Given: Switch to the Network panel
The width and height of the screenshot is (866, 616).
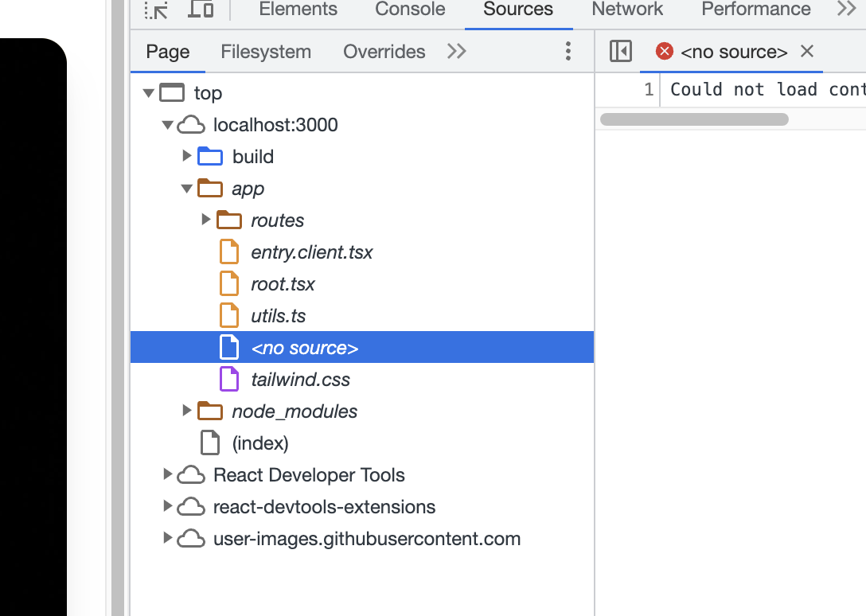Looking at the screenshot, I should click(x=626, y=10).
